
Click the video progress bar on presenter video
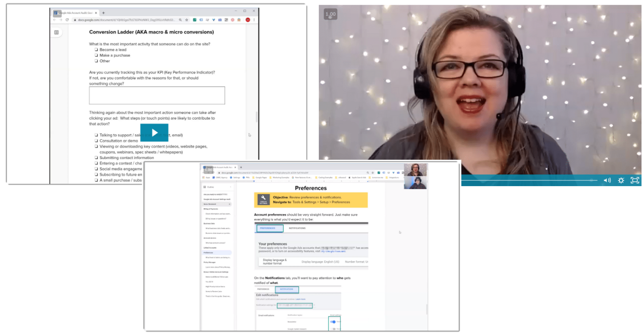pos(528,180)
